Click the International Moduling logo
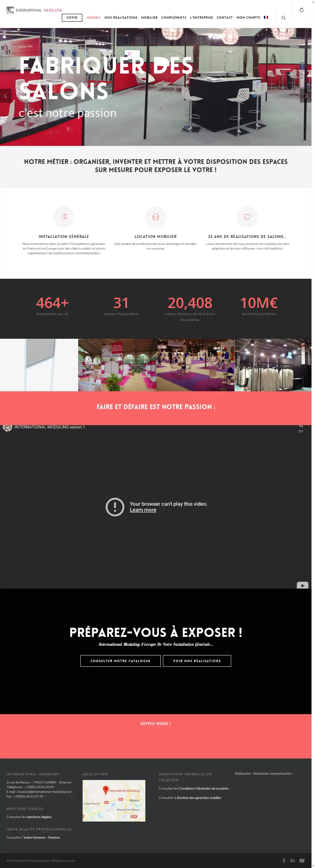315x868 pixels. tap(34, 10)
